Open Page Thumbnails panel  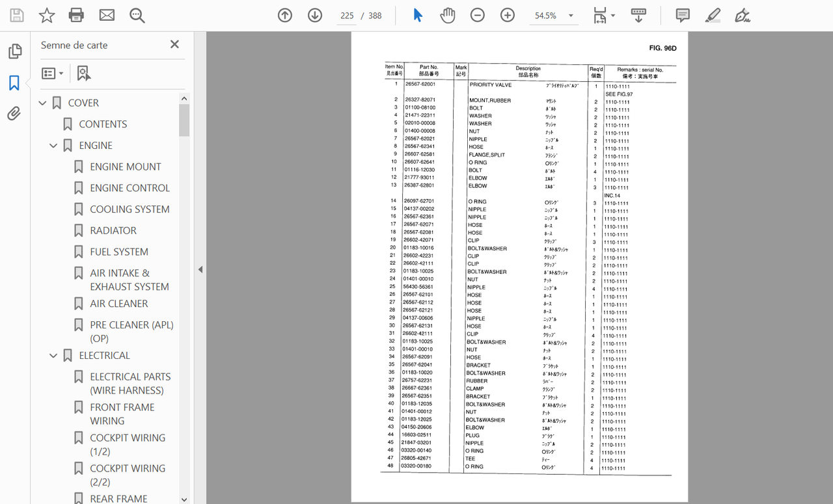[x=14, y=51]
